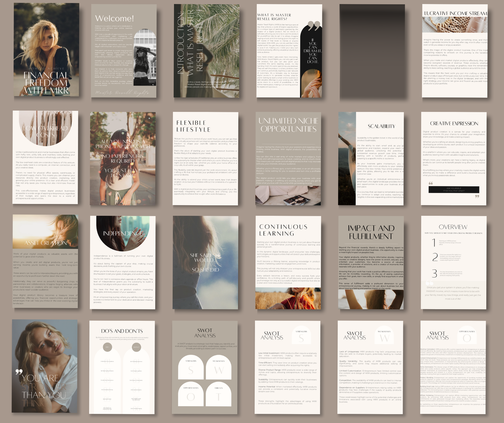Viewport: 504px width, 423px height.
Task: Select the Asset Creation page
Action: click(45, 261)
